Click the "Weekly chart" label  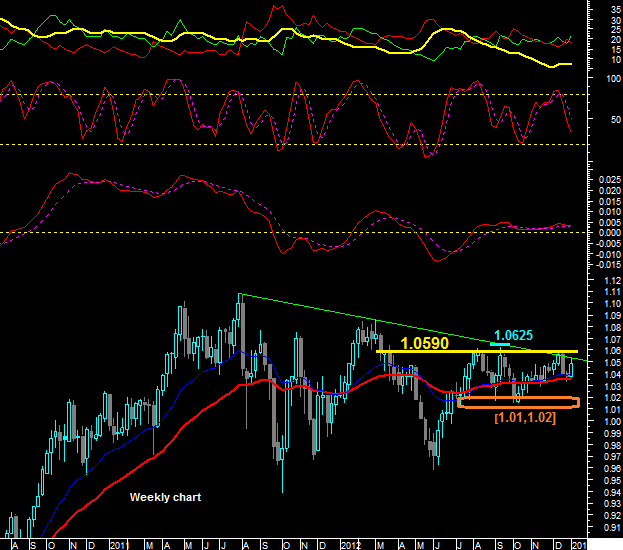165,497
